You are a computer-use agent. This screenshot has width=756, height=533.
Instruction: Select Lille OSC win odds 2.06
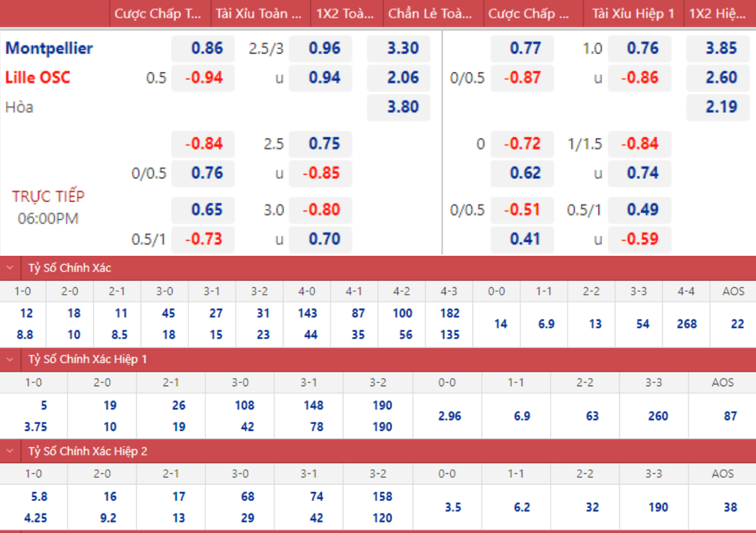coord(399,78)
